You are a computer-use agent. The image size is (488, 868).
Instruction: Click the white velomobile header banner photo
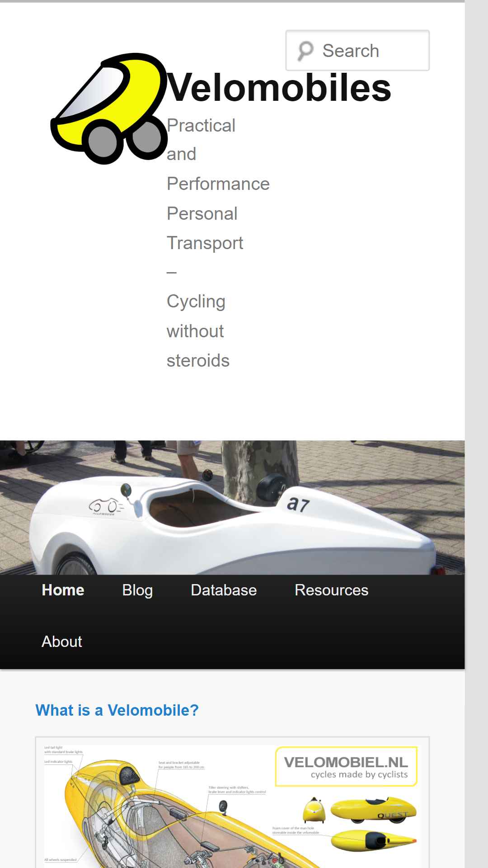point(232,507)
